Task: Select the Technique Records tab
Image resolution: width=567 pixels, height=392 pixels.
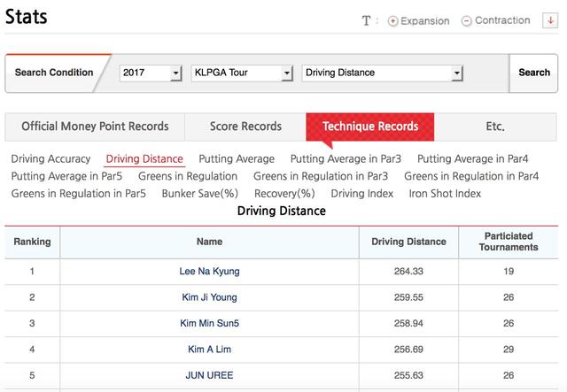Action: [x=370, y=127]
